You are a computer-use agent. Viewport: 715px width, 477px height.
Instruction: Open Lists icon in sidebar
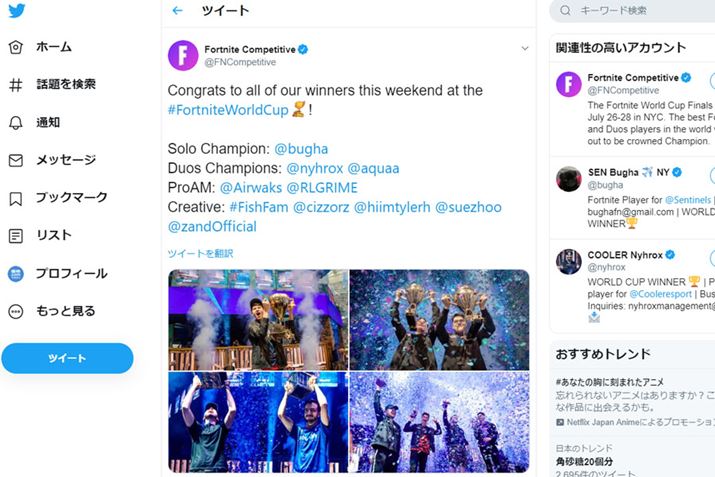16,236
